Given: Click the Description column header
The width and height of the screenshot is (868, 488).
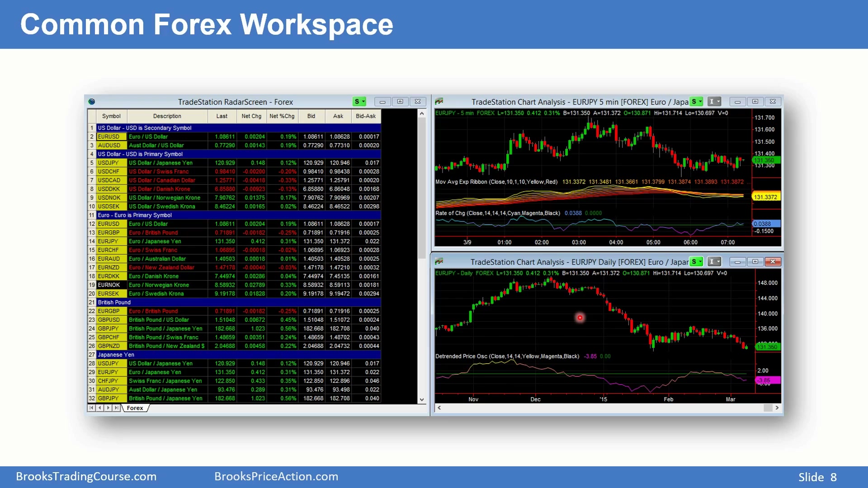Looking at the screenshot, I should pyautogui.click(x=167, y=116).
